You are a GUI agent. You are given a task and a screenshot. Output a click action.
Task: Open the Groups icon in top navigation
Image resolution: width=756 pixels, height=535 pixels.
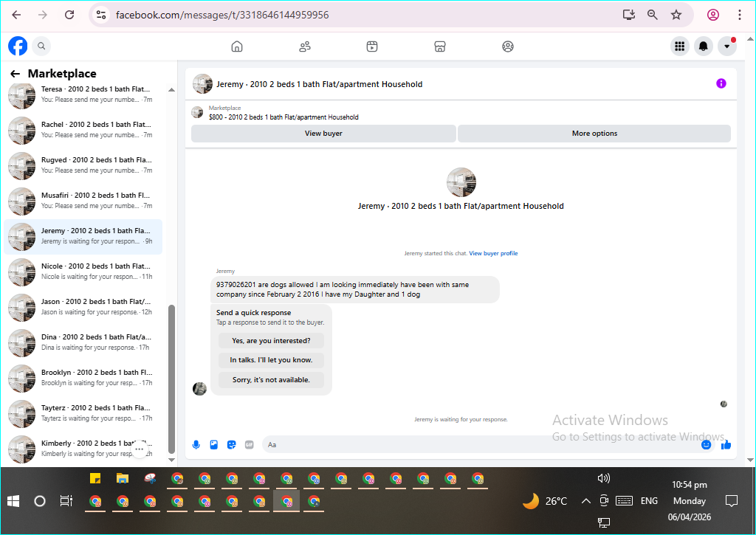[508, 46]
